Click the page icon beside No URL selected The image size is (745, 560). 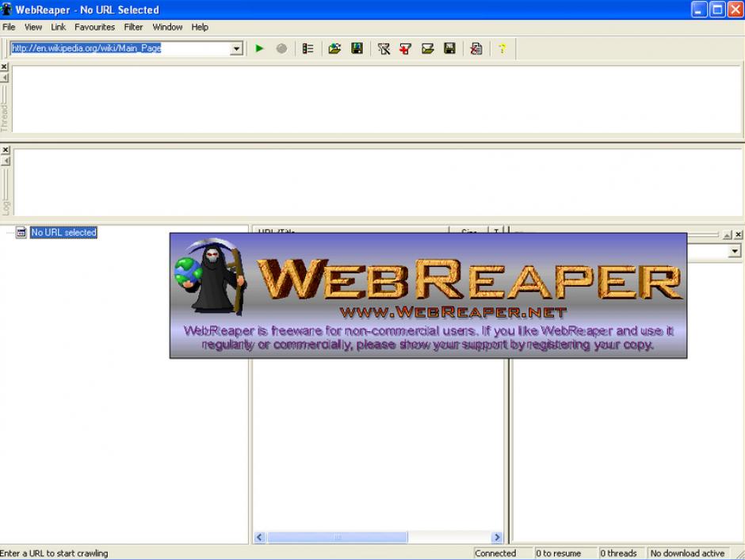[x=21, y=232]
